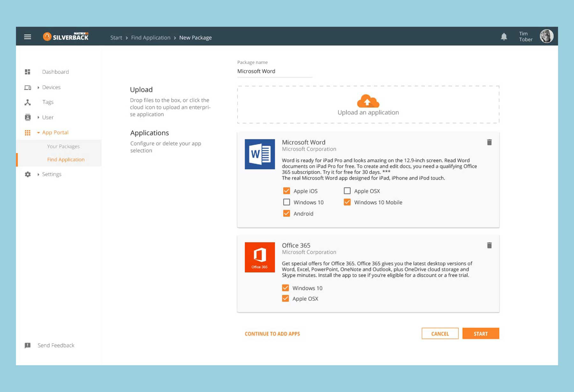Expand the User menu arrow

(x=38, y=117)
